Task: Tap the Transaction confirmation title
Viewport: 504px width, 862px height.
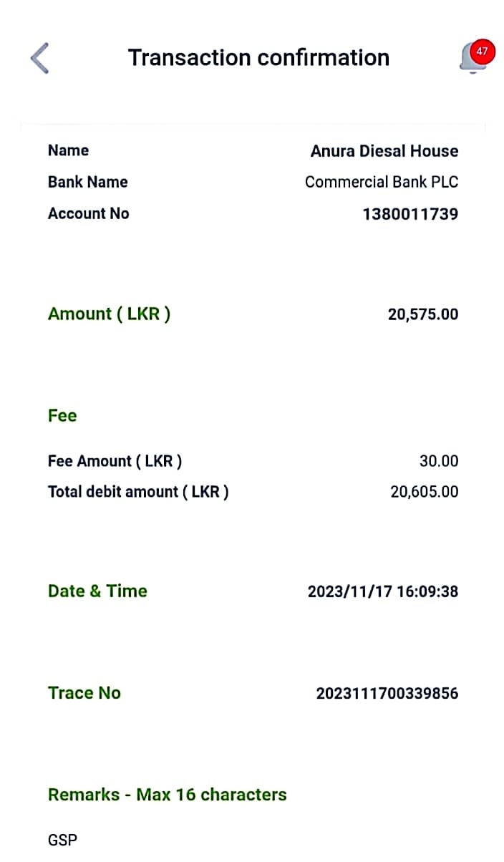Action: (x=258, y=58)
